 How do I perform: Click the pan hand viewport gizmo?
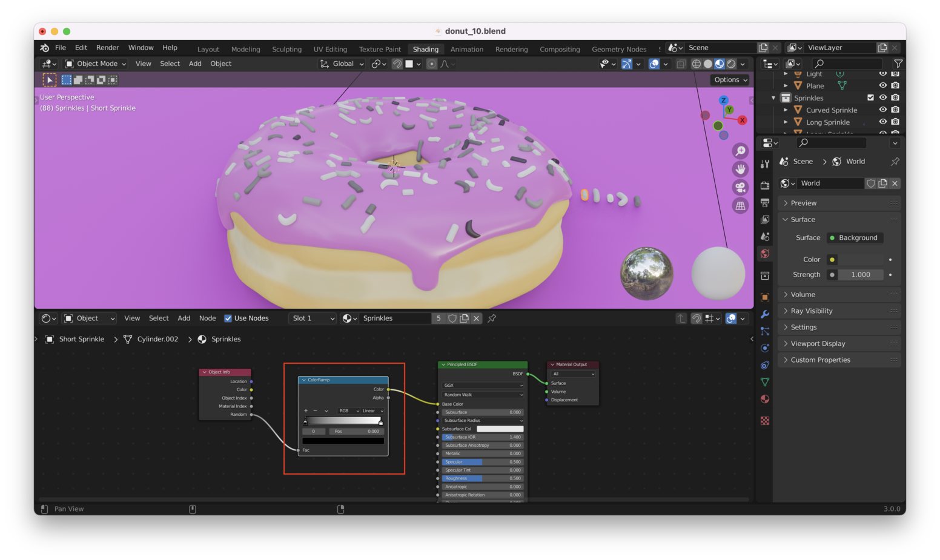click(x=740, y=169)
